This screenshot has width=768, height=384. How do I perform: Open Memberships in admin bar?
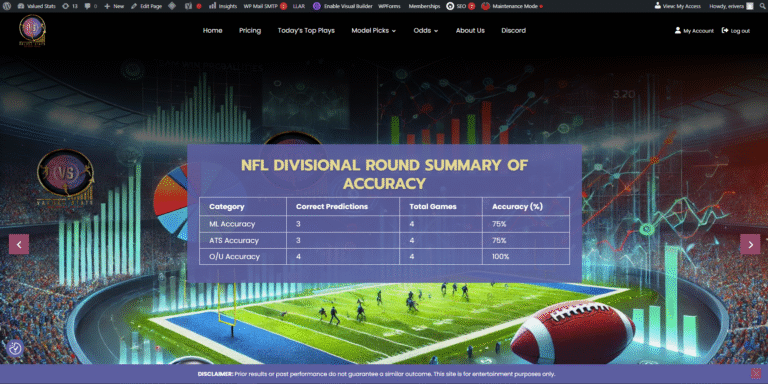(424, 6)
